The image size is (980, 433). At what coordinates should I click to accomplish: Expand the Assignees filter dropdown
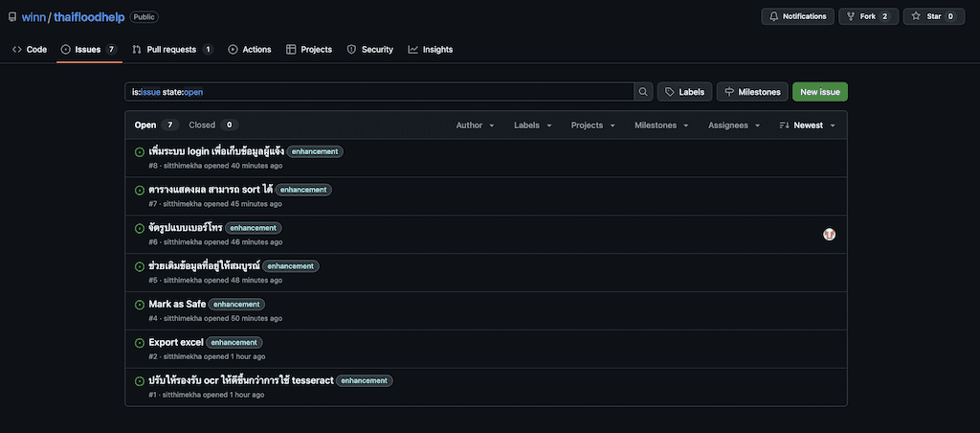(735, 125)
